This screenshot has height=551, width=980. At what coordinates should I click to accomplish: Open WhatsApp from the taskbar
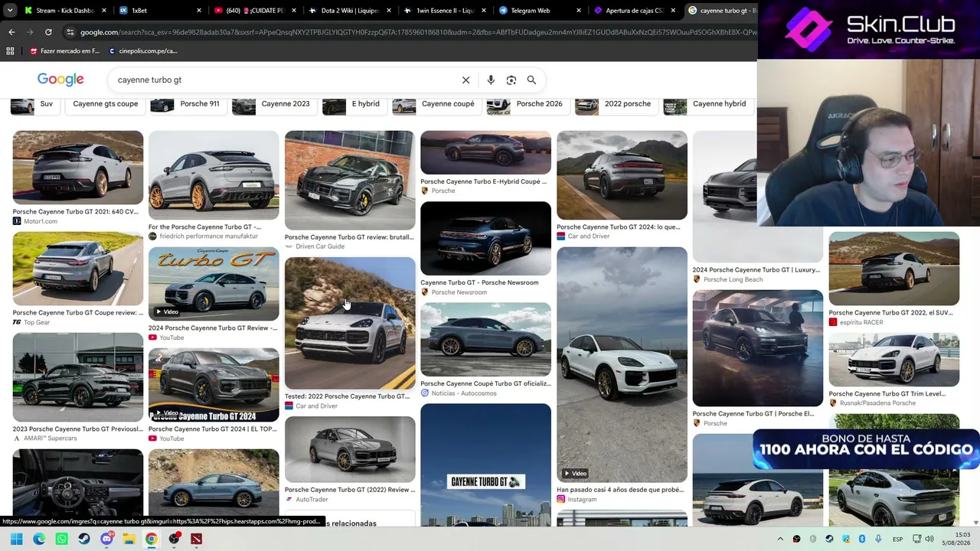[x=61, y=539]
